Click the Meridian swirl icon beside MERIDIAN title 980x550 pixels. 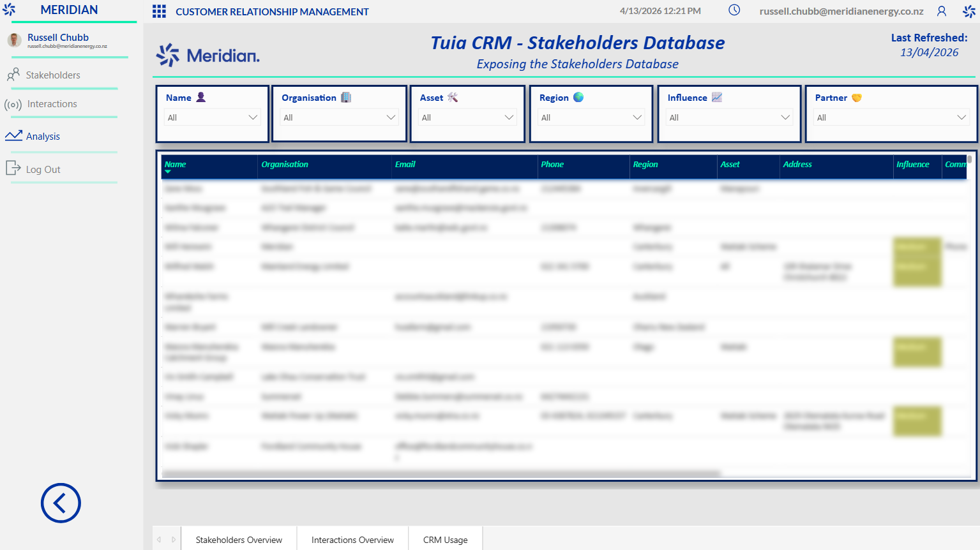[x=9, y=10]
